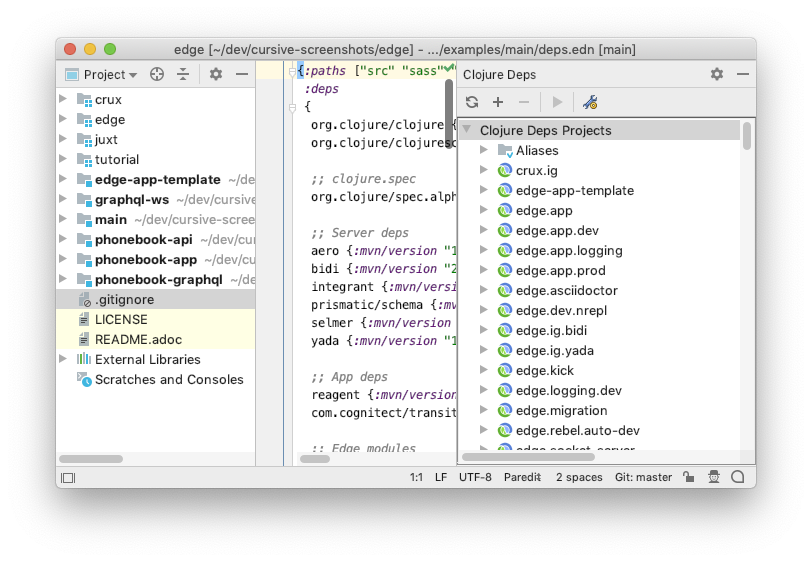Toggle tool window bars icon in status bar
Viewport: 812px width, 562px height.
[68, 478]
